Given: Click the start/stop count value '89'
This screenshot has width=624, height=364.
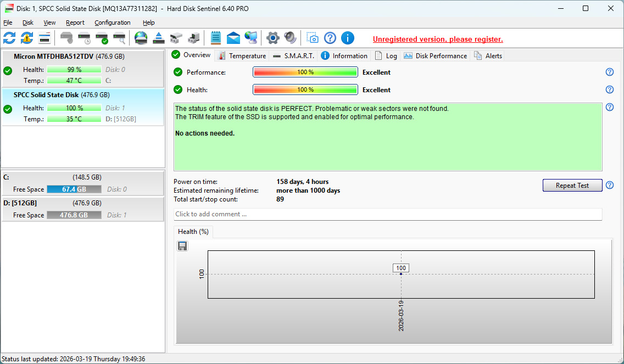Looking at the screenshot, I should pos(280,199).
